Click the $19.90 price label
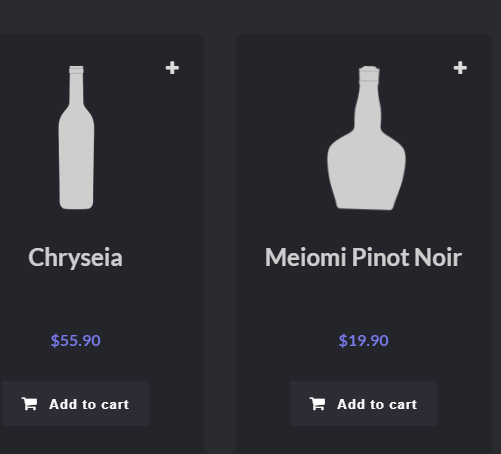501x454 pixels. point(363,341)
